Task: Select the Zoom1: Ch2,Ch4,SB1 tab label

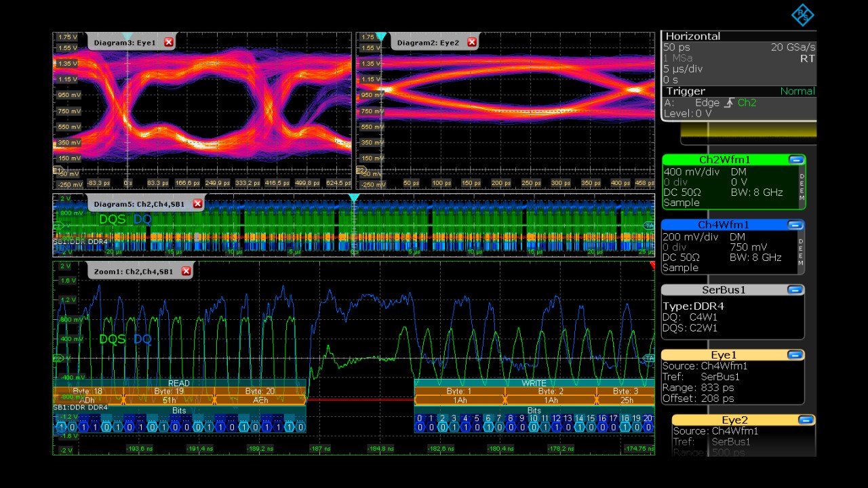Action: tap(134, 271)
